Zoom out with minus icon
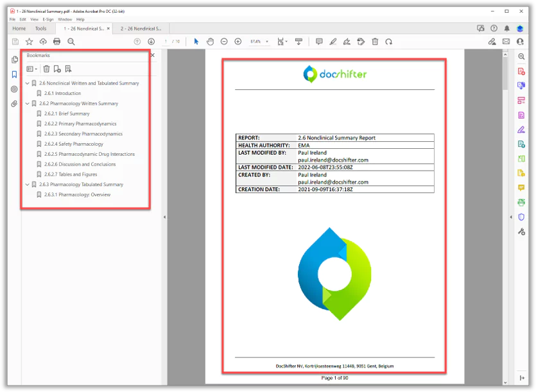 (224, 42)
